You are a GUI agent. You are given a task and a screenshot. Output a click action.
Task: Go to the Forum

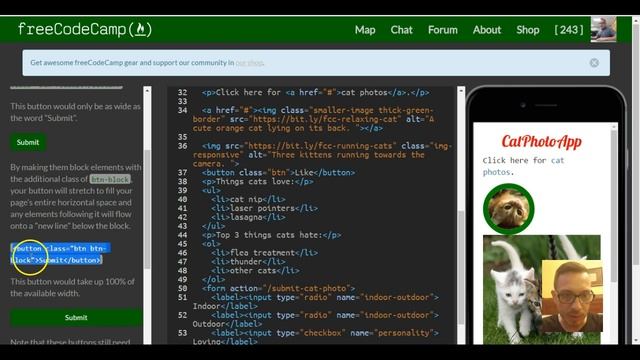click(x=443, y=30)
